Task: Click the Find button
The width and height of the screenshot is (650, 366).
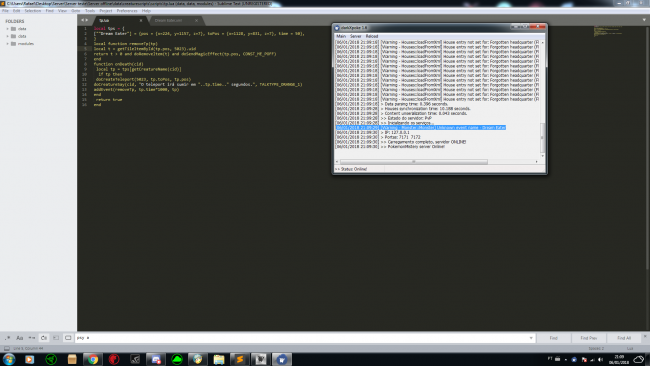Action: tap(553, 338)
